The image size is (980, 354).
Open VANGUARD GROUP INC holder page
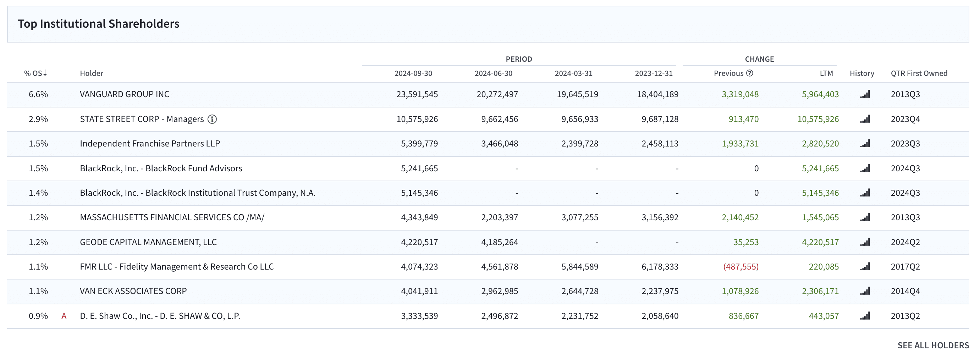point(125,94)
